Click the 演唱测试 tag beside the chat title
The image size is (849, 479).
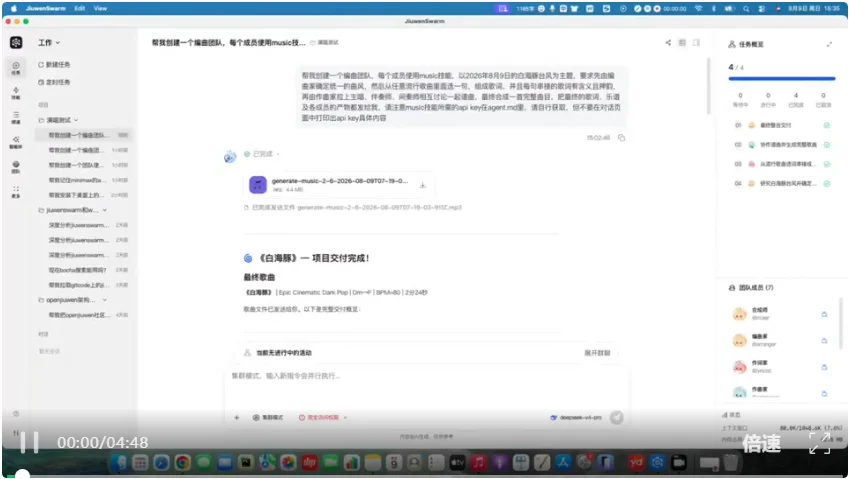point(324,42)
